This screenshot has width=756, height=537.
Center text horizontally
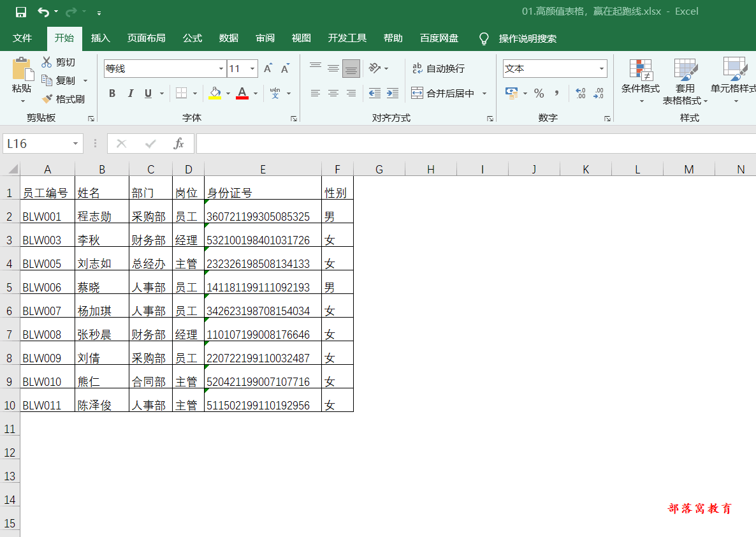point(333,93)
